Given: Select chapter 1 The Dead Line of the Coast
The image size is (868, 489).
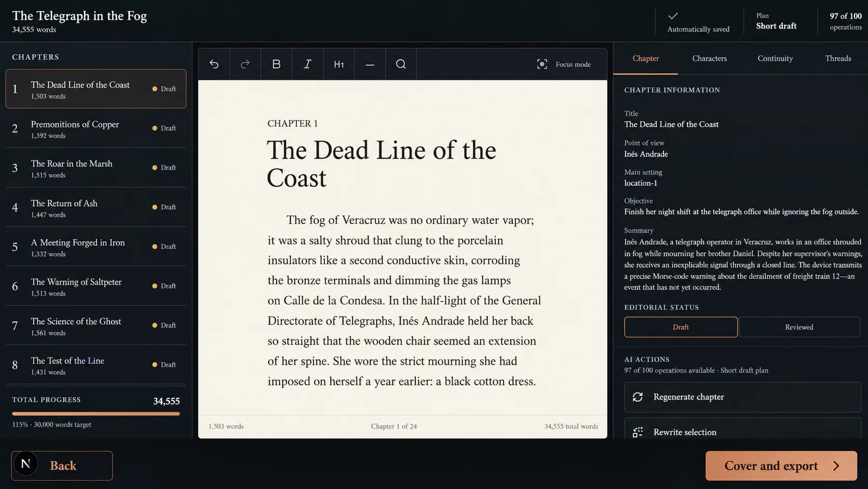Looking at the screenshot, I should pos(96,89).
